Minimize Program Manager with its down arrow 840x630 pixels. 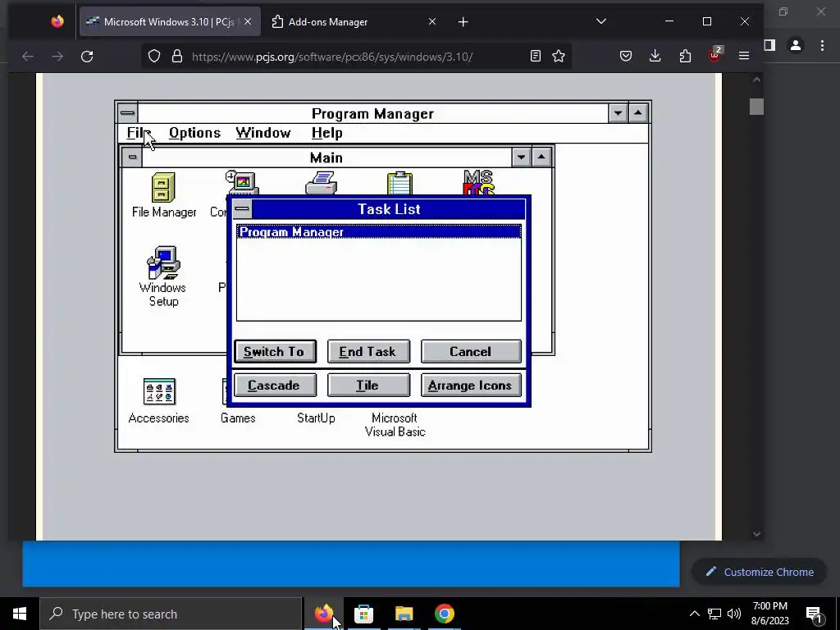click(x=619, y=113)
